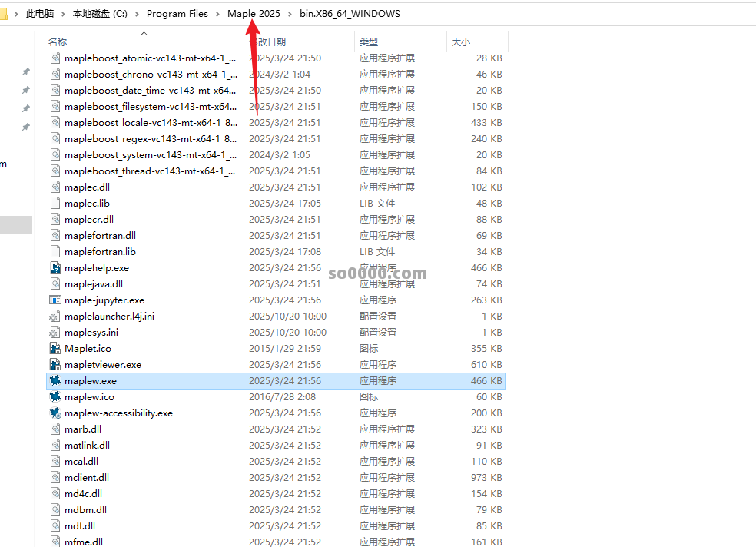Open the chevron after Maple 2025 breadcrumb
The height and width of the screenshot is (547, 756).
pyautogui.click(x=290, y=14)
